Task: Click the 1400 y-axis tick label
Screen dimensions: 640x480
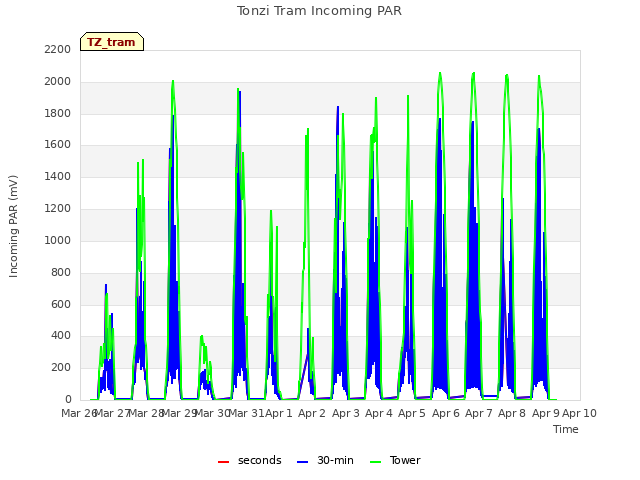Action: click(x=58, y=177)
